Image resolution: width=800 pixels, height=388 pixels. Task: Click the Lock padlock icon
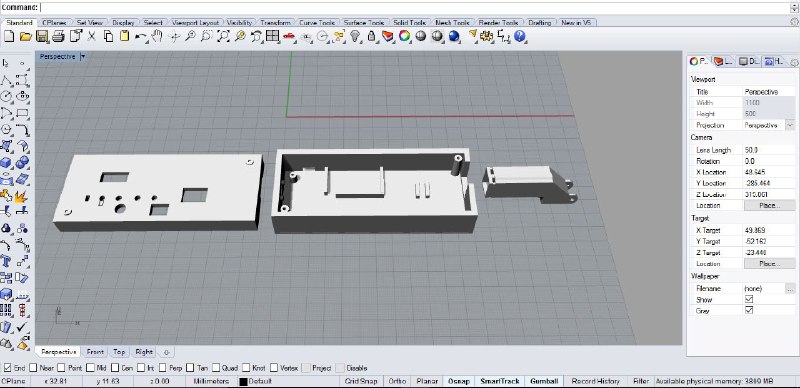coord(372,36)
